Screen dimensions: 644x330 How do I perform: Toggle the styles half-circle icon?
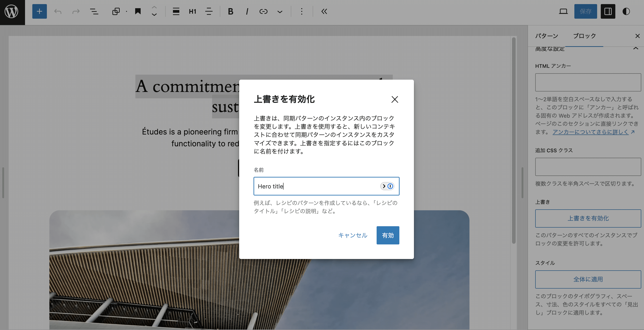point(626,12)
